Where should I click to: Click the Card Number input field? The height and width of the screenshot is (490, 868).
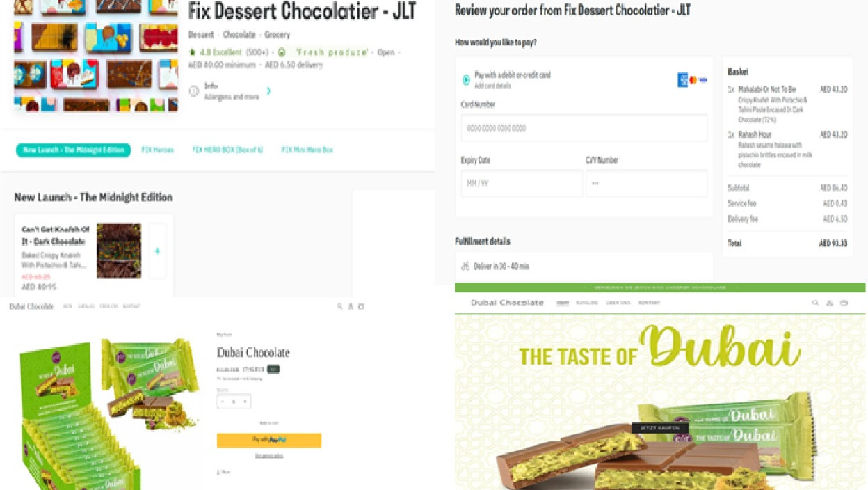584,129
